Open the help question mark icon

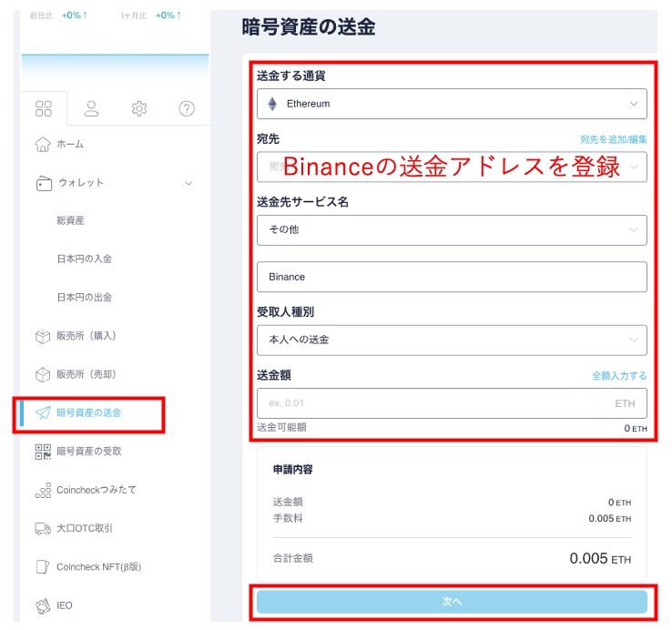tap(187, 109)
